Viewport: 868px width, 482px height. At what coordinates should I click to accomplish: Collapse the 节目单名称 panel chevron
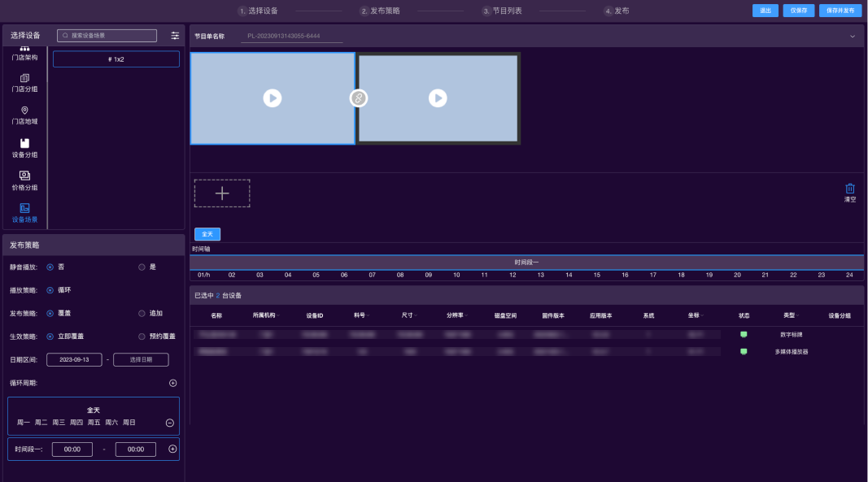853,37
